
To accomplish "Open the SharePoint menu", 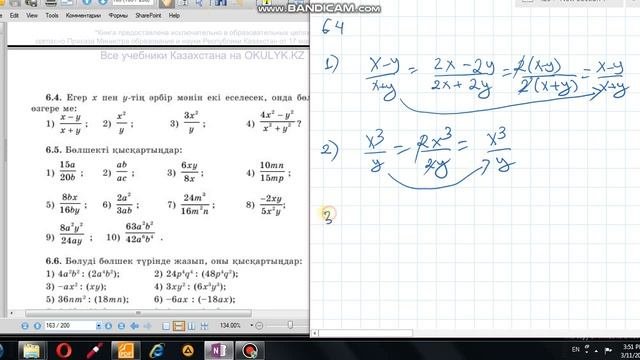I will [x=148, y=16].
